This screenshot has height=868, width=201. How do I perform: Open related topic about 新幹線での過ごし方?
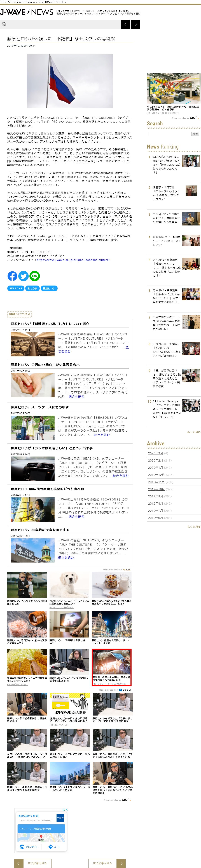pos(50,324)
